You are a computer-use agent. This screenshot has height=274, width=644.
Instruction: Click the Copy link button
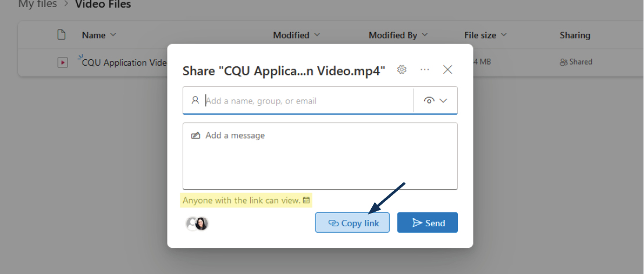coord(353,223)
